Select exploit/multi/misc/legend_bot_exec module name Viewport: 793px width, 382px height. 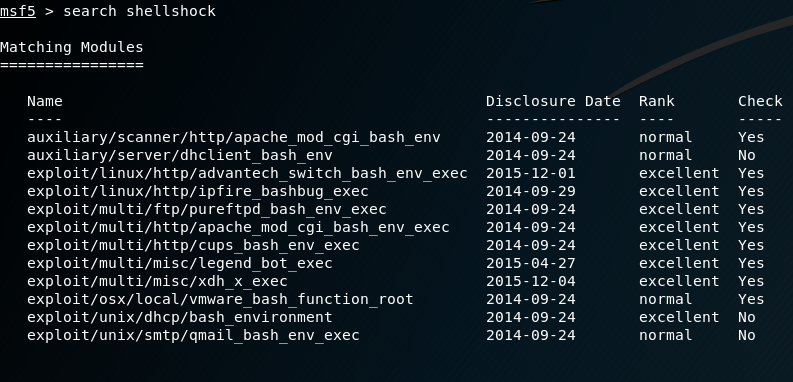(x=180, y=263)
